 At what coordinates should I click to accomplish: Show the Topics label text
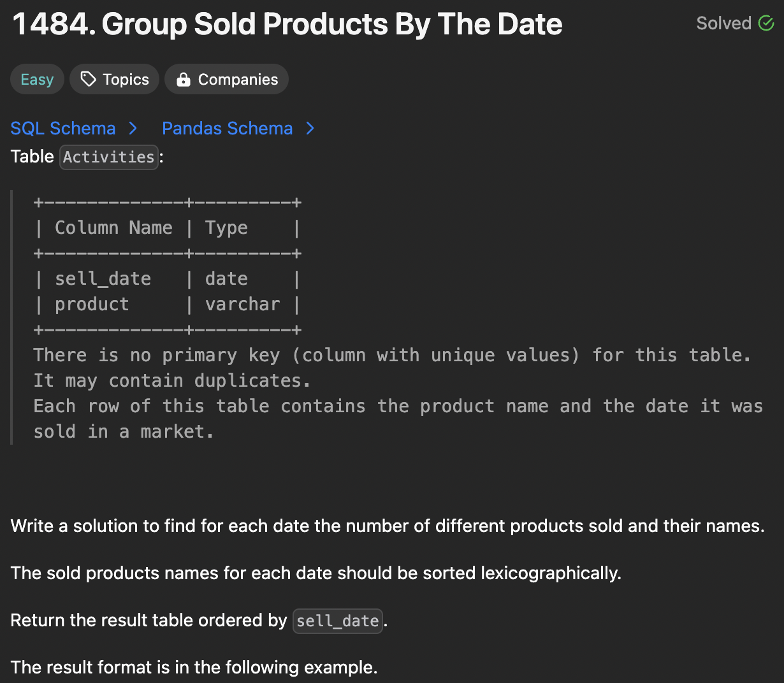pos(126,80)
